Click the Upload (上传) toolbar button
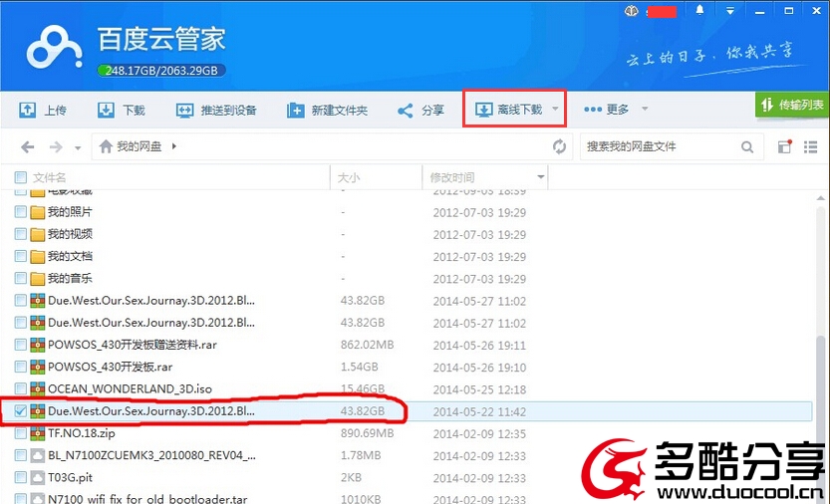830x504 pixels. point(42,111)
